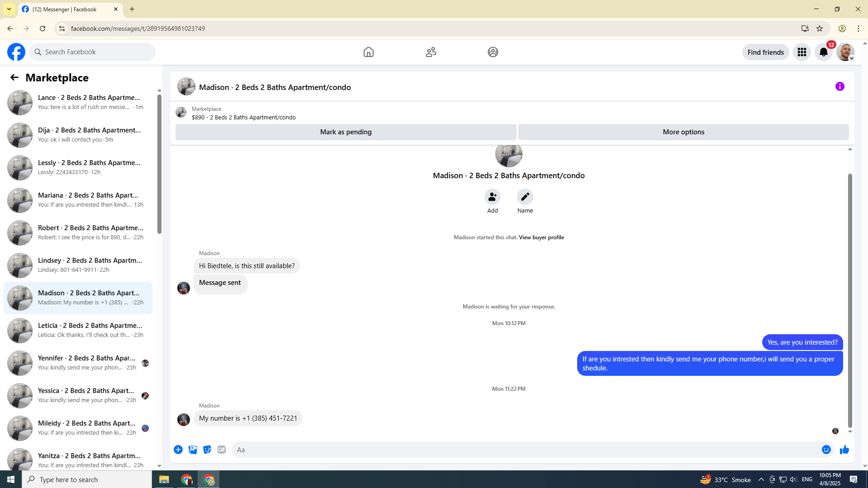The image size is (868, 488).
Task: Select the Madison conversation row
Action: click(78, 298)
